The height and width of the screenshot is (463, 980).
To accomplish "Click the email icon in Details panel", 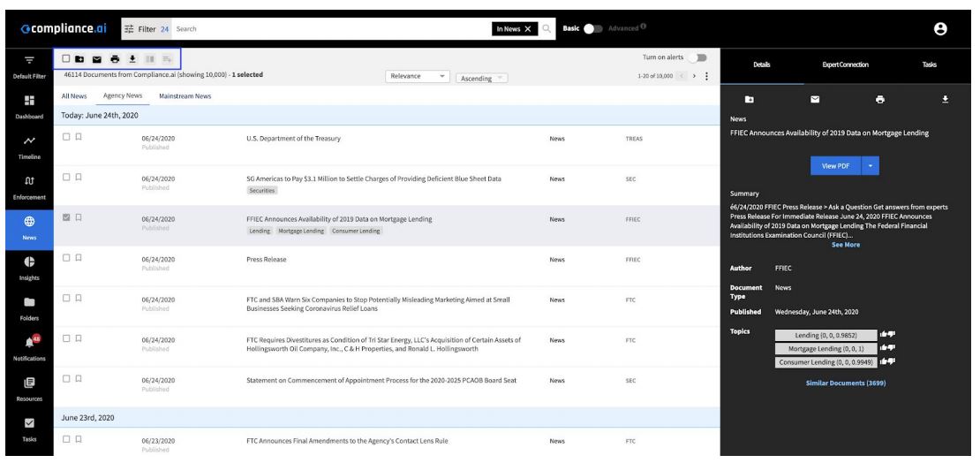I will coord(815,100).
